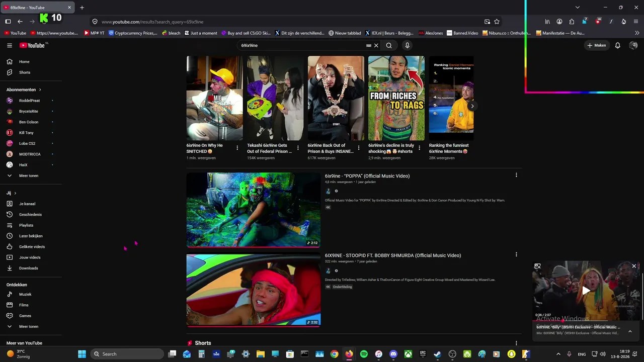This screenshot has width=644, height=362.
Task: Open browser extensions puzzle icon
Action: click(572, 22)
